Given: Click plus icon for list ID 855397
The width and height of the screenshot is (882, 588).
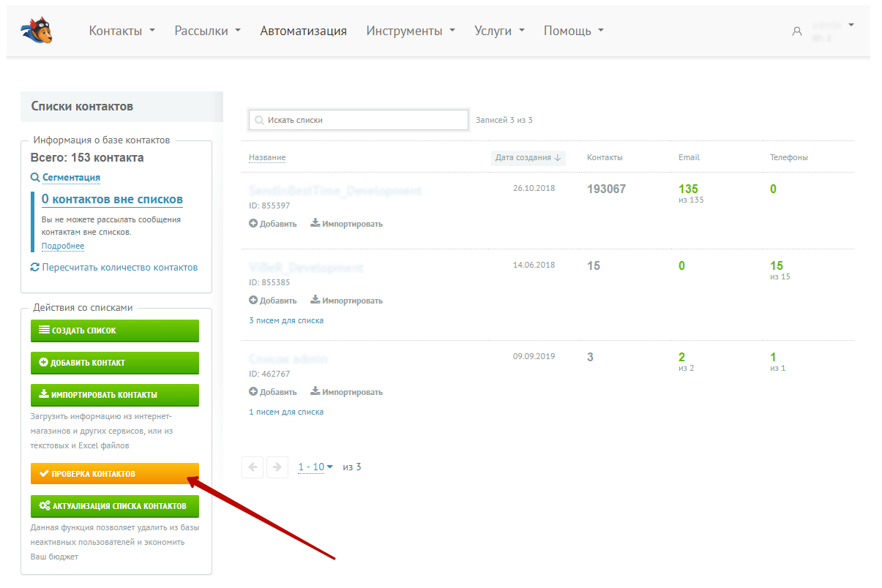Looking at the screenshot, I should coord(253,224).
